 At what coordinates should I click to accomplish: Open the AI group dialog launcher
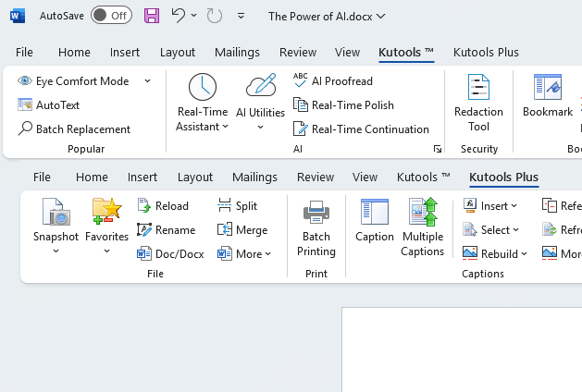[x=438, y=149]
